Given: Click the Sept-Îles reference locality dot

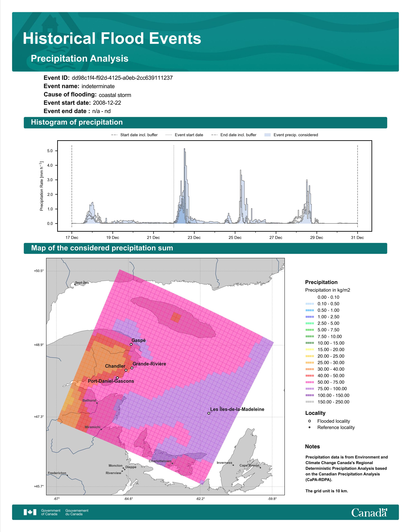Looking at the screenshot, I should click(75, 284).
